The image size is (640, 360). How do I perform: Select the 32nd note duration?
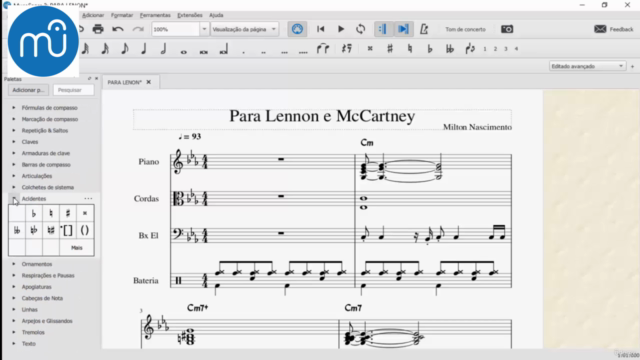pyautogui.click(x=85, y=49)
